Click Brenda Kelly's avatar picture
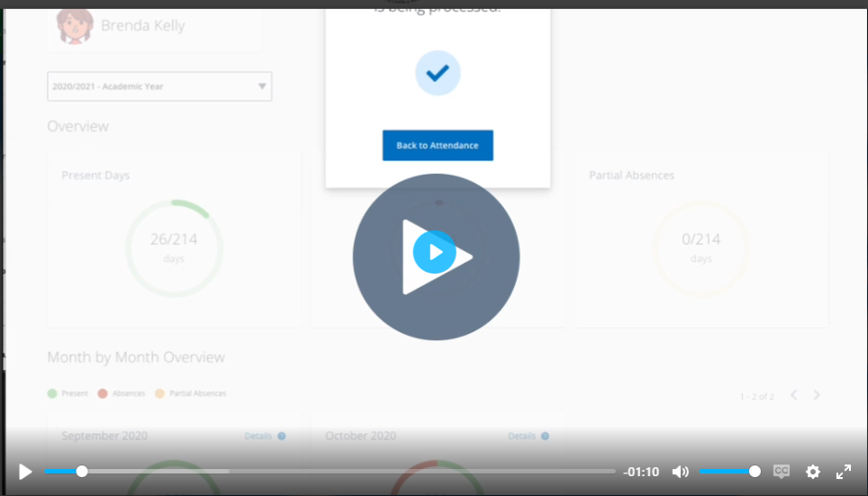The image size is (868, 496). click(76, 26)
